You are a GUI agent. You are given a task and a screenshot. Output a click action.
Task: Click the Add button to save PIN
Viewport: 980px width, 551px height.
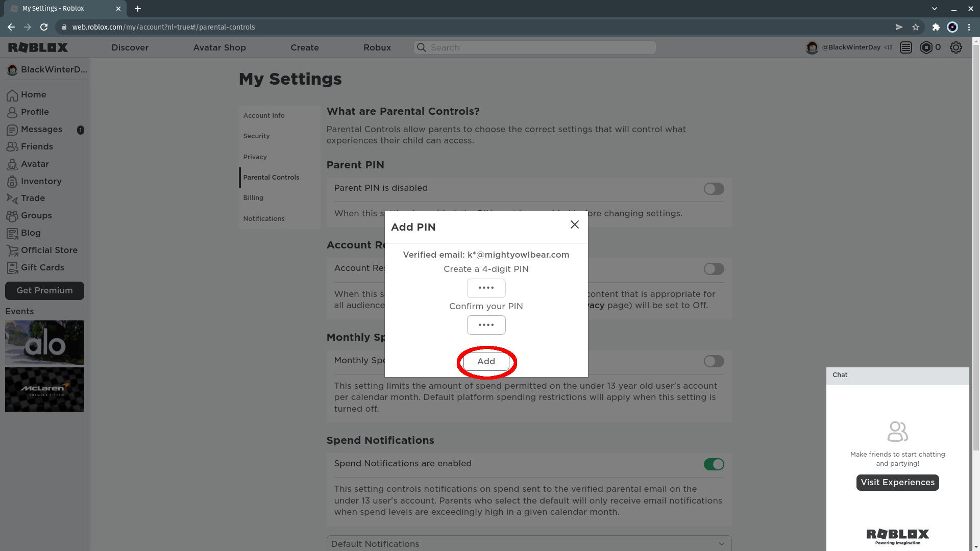pos(486,362)
